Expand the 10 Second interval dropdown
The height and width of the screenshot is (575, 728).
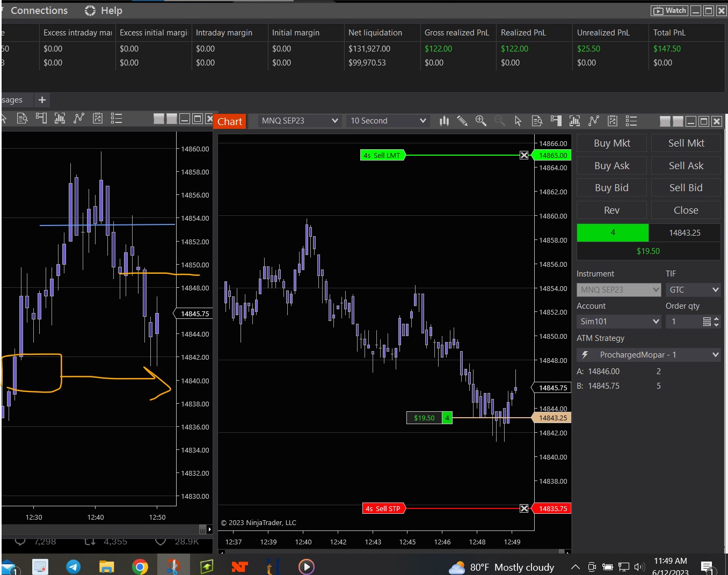point(388,121)
